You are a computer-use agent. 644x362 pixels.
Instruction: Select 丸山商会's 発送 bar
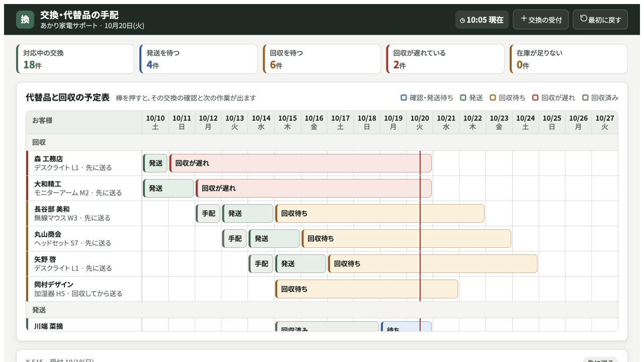click(274, 239)
